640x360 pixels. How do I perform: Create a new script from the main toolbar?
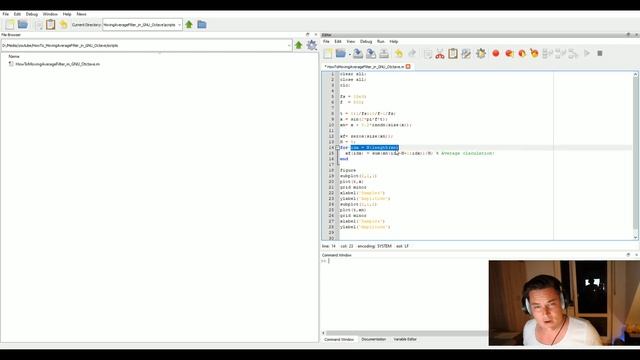pos(10,24)
